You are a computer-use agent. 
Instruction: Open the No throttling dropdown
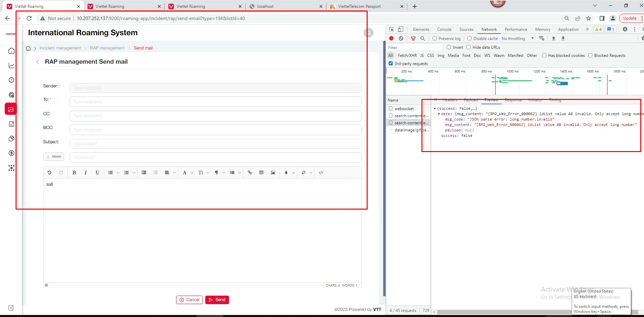point(517,39)
